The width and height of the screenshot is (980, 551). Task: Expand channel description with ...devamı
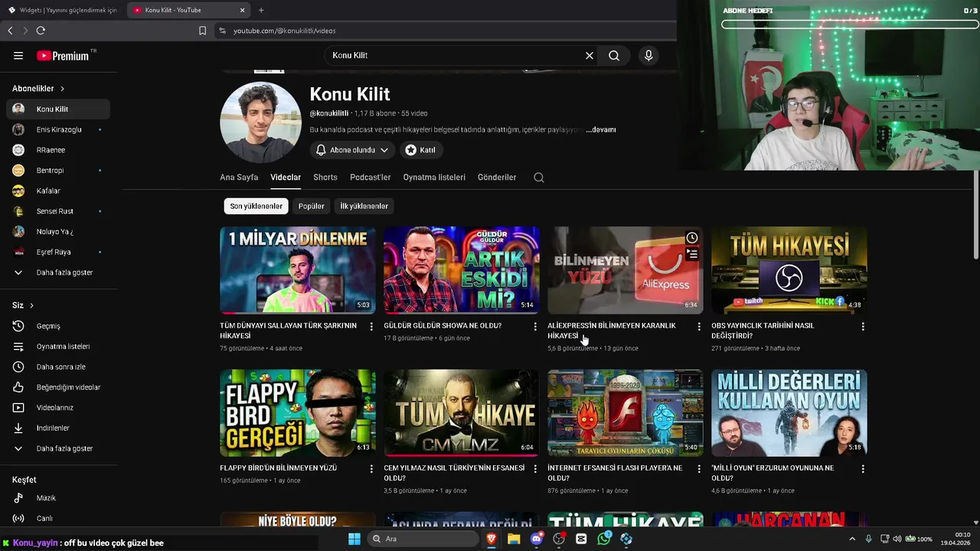601,130
